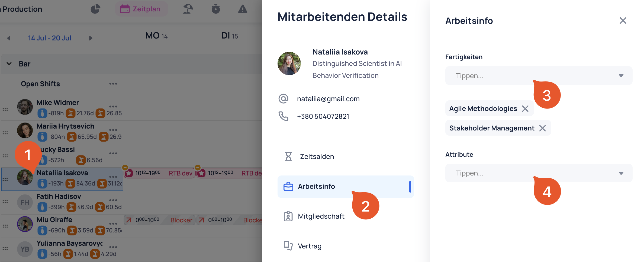Remove the Agile Methodologies skill tag
The height and width of the screenshot is (262, 644).
(x=525, y=109)
